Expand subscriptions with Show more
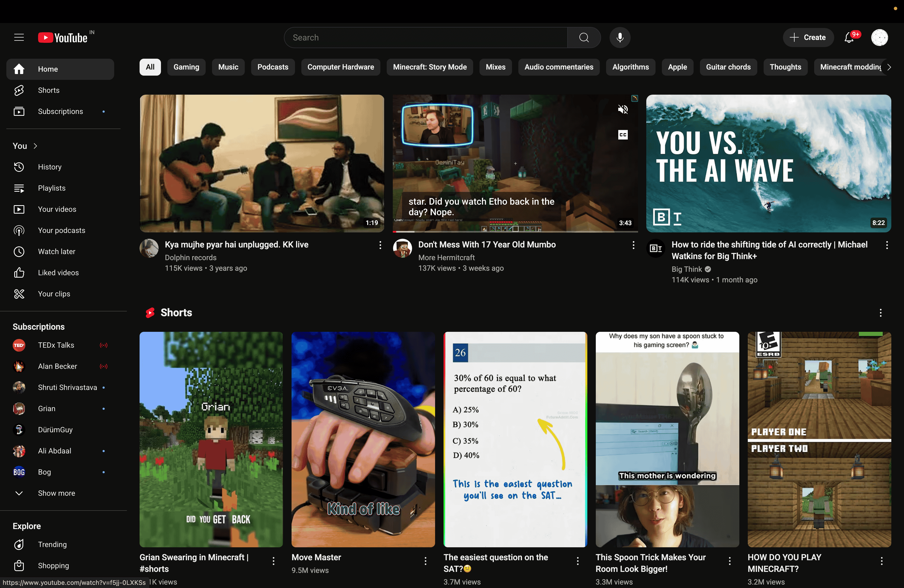Viewport: 904px width, 588px height. click(56, 493)
